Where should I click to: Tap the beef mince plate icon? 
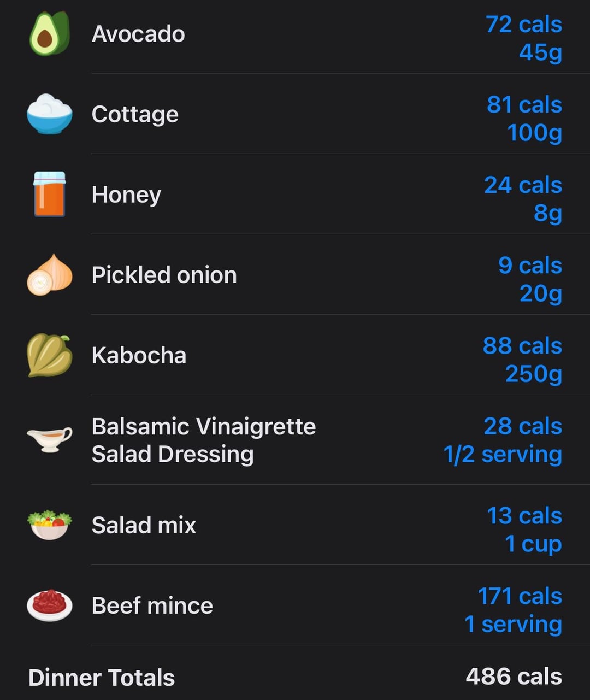[50, 605]
